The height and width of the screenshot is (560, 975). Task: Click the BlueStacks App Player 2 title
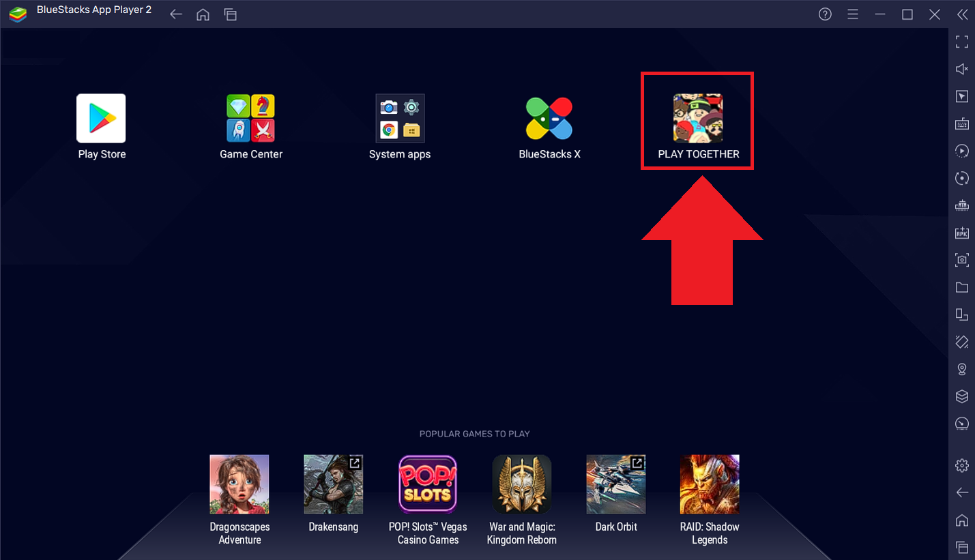[x=94, y=10]
